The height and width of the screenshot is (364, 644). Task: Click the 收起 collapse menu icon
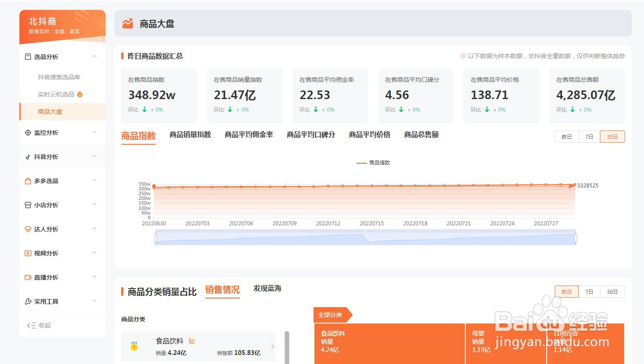[31, 325]
